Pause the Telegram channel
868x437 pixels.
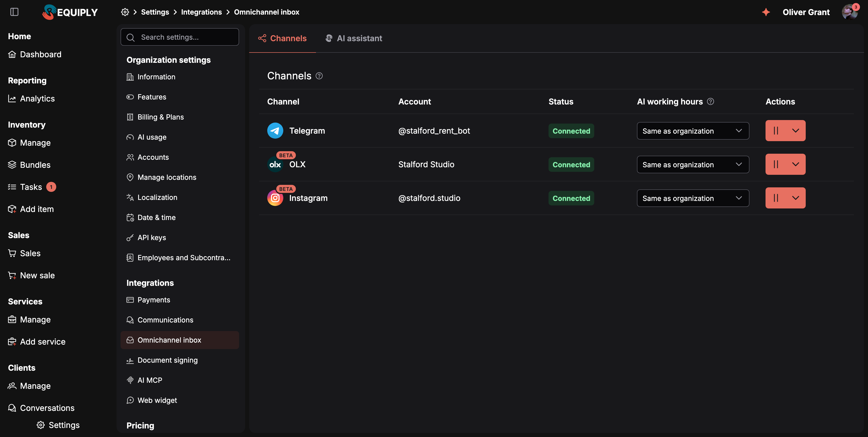(x=776, y=131)
